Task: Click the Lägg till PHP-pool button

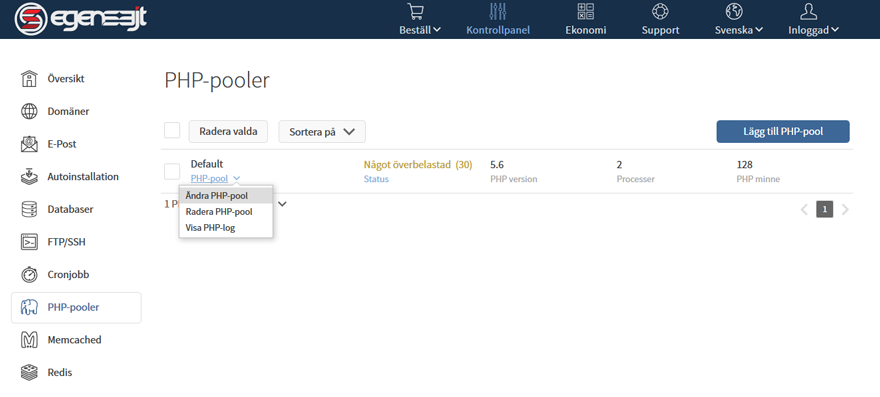Action: [783, 131]
